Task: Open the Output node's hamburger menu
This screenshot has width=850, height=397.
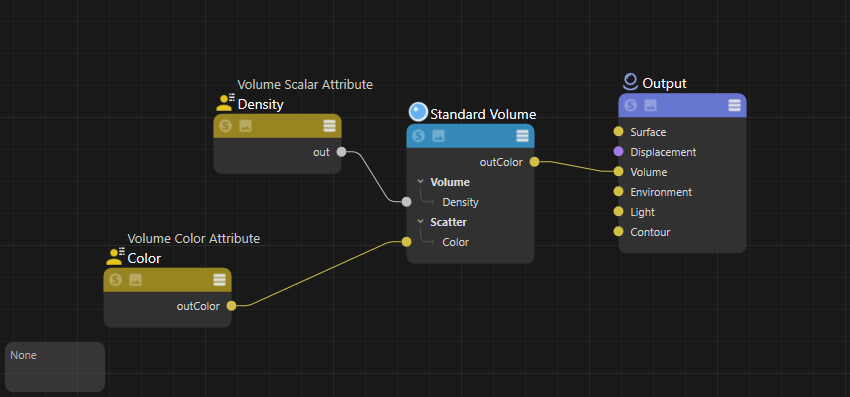Action: point(734,105)
